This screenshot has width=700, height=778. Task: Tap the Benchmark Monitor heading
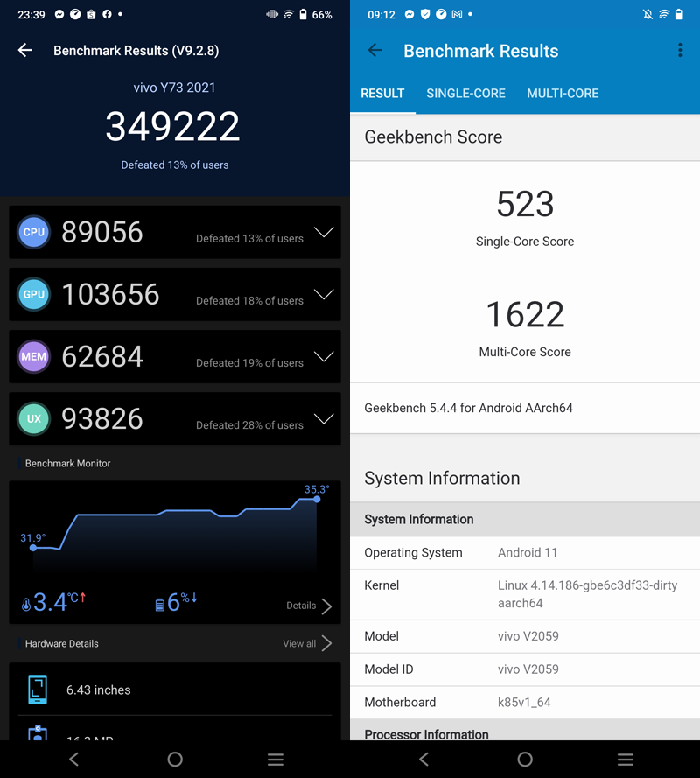(x=67, y=463)
